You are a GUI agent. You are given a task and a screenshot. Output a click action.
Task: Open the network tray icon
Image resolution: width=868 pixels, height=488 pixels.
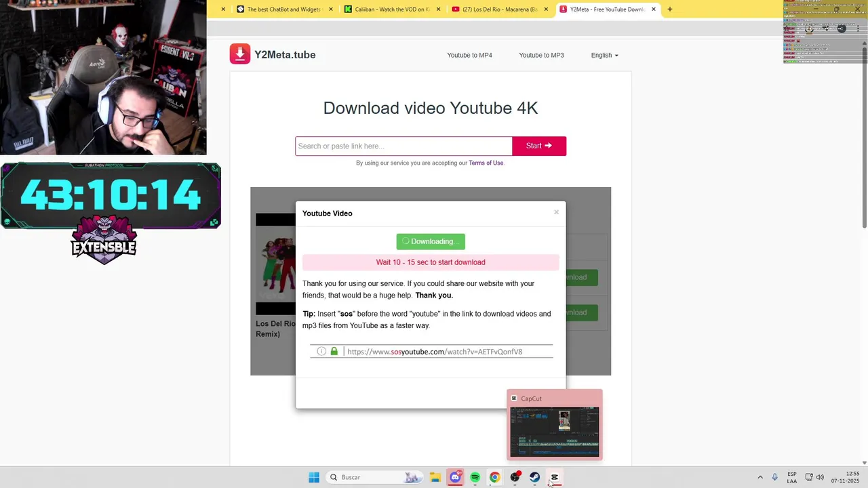(x=809, y=477)
